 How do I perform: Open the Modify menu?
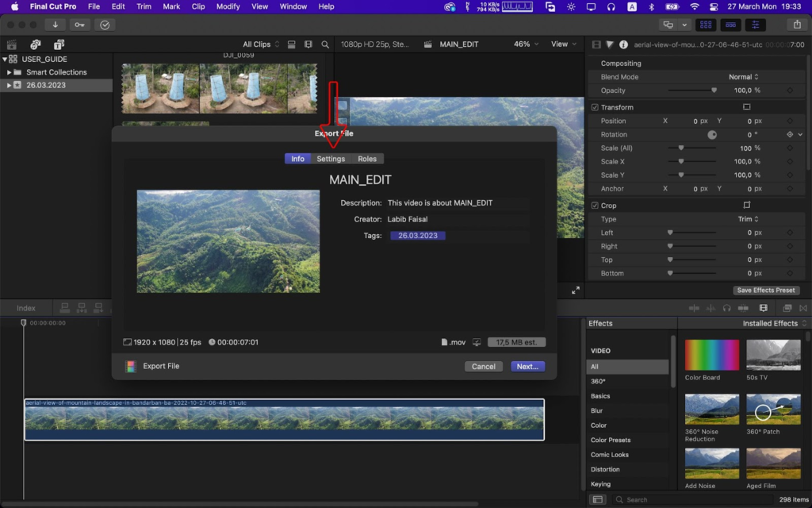click(228, 6)
